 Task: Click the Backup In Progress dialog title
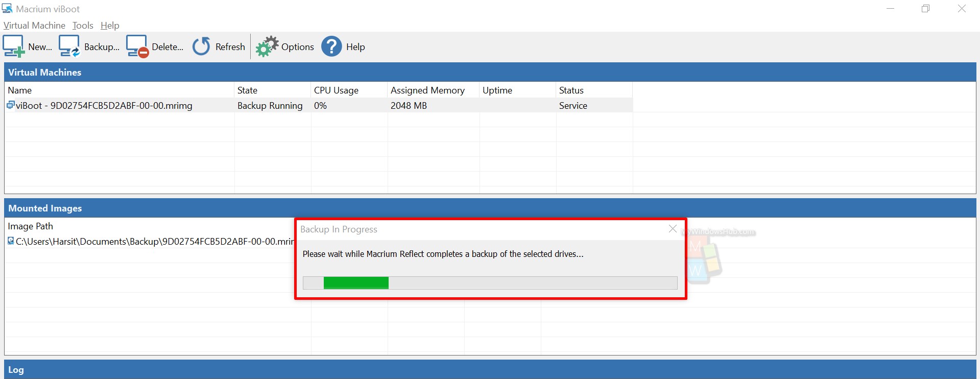[x=339, y=229]
